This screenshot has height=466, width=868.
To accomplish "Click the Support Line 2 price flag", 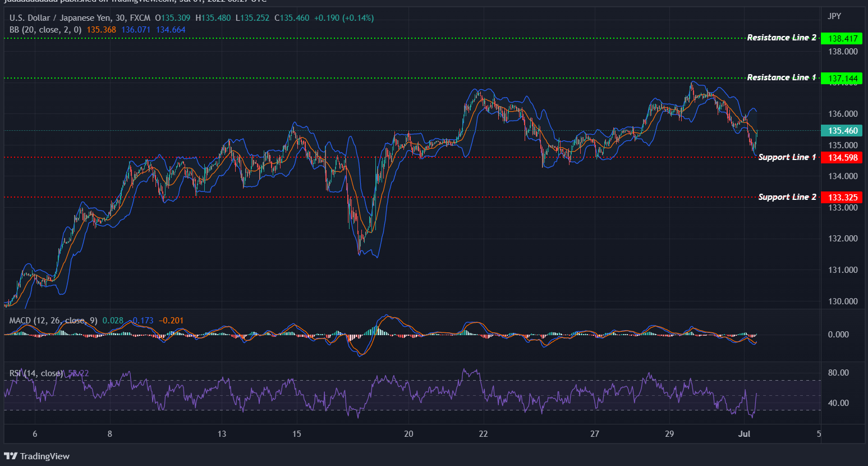I will coord(842,197).
